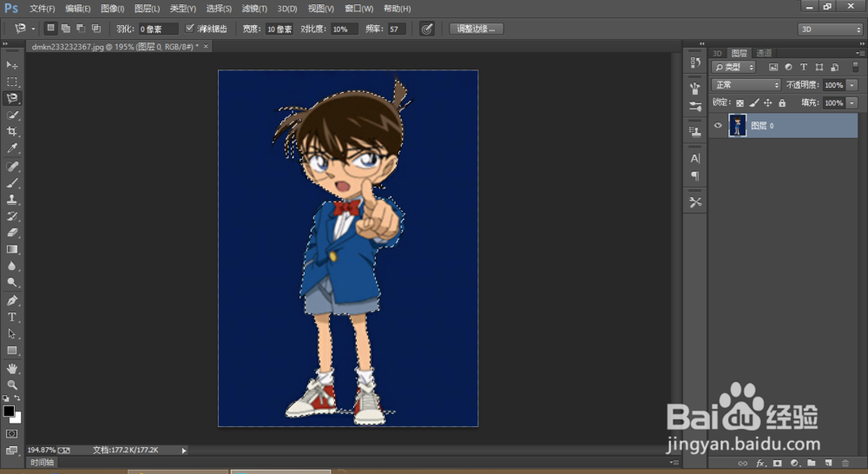868x474 pixels.
Task: Enable Subtract from selection mode
Action: pos(81,29)
